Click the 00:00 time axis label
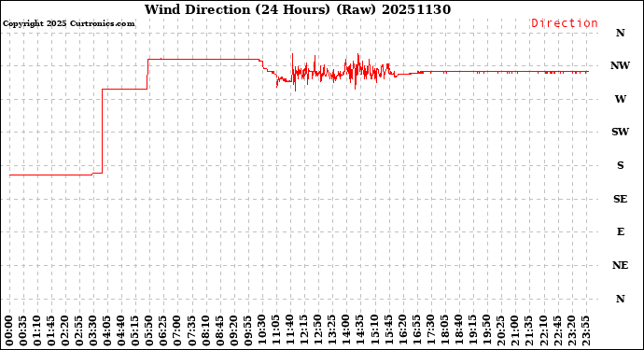 click(x=9, y=330)
